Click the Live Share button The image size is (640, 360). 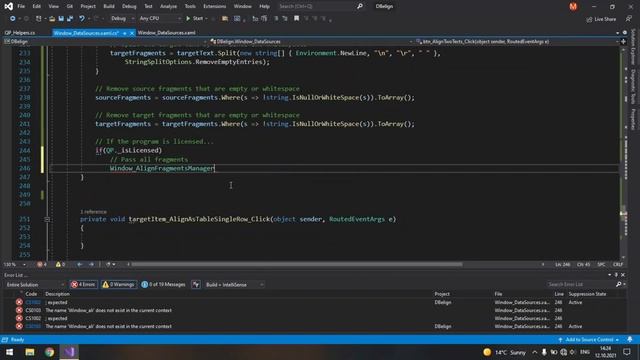(x=601, y=19)
